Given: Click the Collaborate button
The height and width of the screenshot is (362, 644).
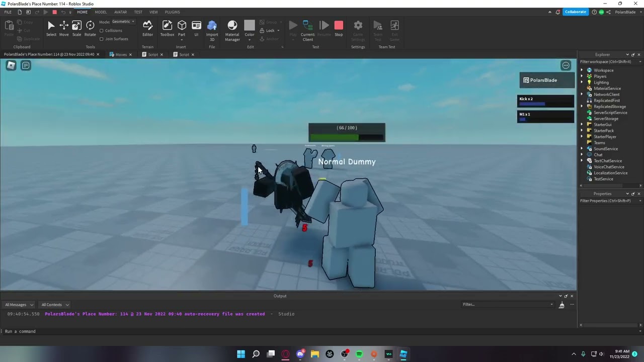Looking at the screenshot, I should (x=575, y=12).
